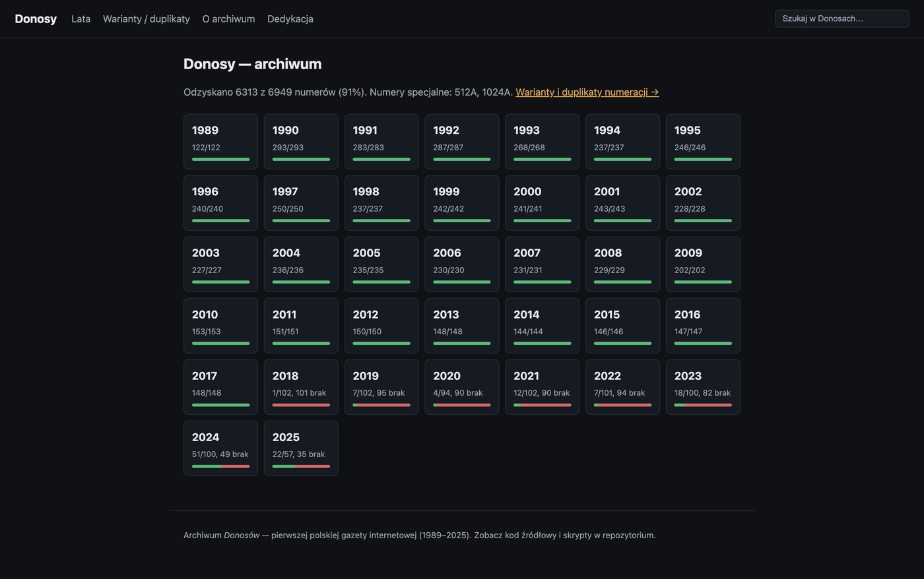
Task: View the 1992 archive card
Action: [462, 142]
